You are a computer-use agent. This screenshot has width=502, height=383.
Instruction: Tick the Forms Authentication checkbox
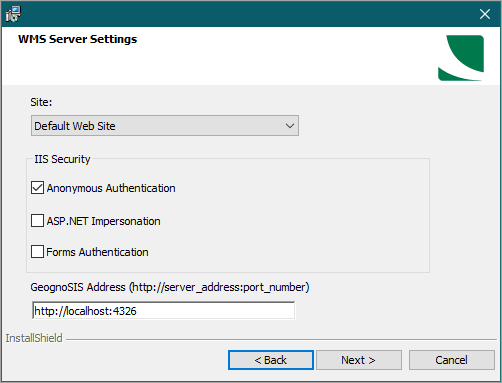(37, 252)
